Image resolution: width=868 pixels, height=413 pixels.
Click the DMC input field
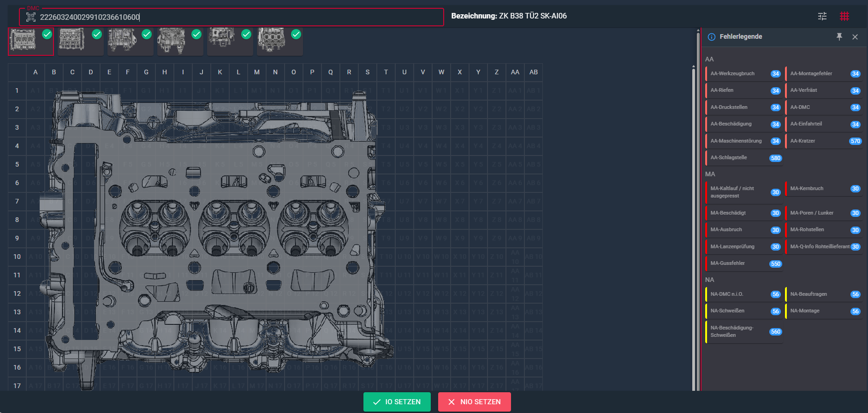pyautogui.click(x=232, y=17)
